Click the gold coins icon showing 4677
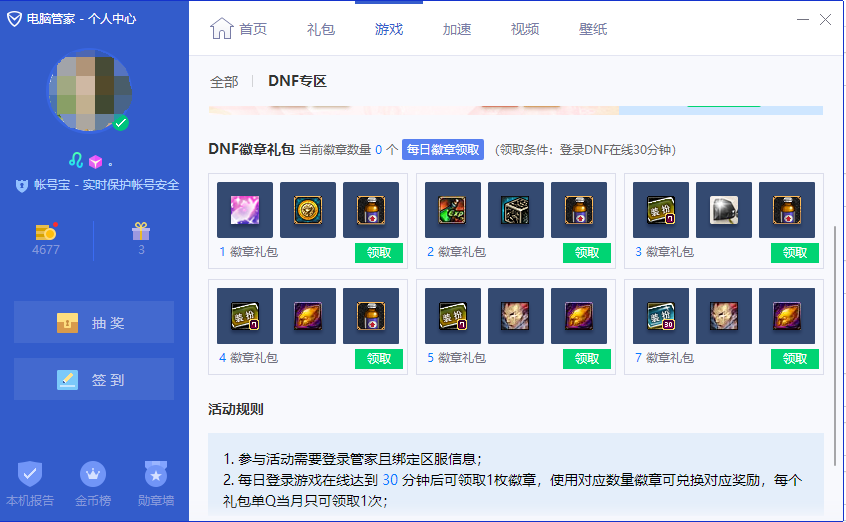Viewport: 846px width, 522px height. [x=46, y=232]
